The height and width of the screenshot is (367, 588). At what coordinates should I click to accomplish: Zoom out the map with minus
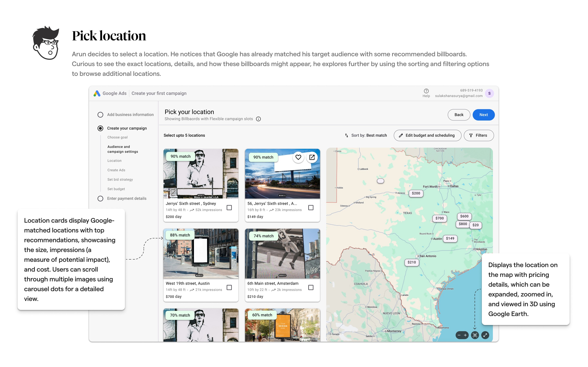point(459,335)
